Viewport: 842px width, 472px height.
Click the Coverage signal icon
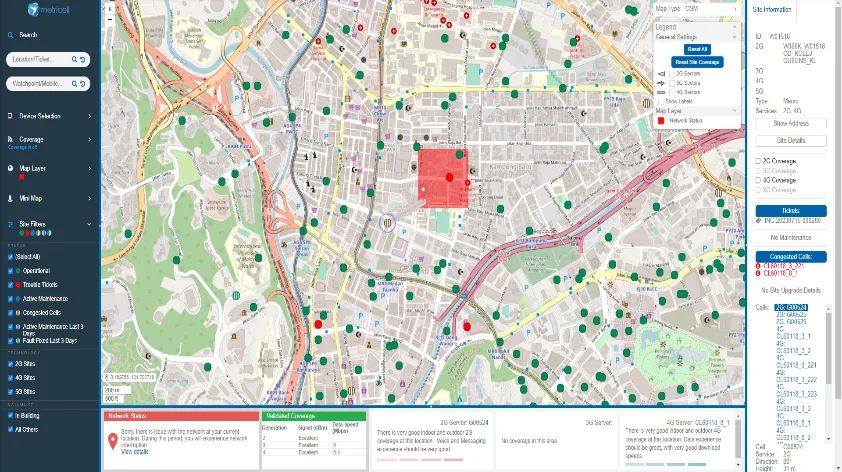tap(10, 139)
